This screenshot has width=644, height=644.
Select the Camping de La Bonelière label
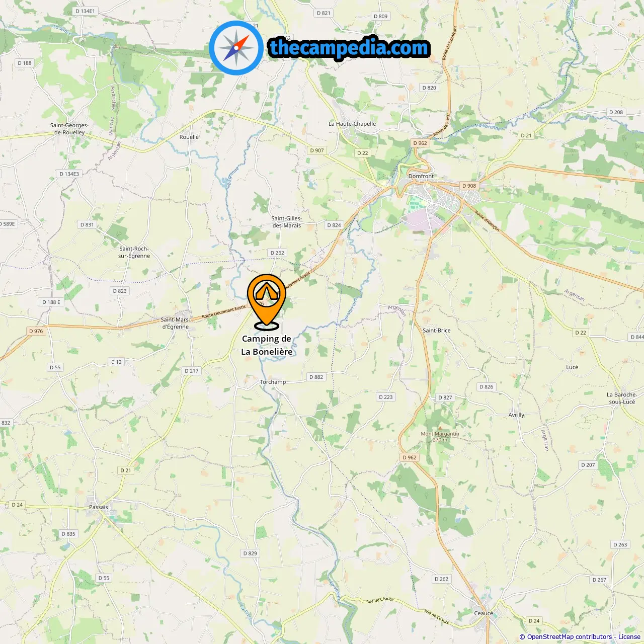(x=267, y=345)
